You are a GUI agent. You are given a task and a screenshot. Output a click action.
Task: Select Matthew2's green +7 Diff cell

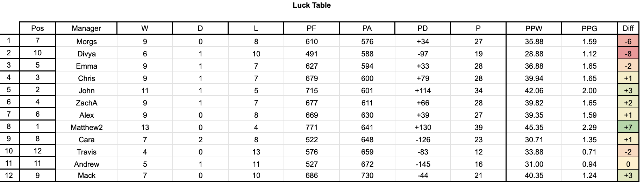(x=628, y=128)
